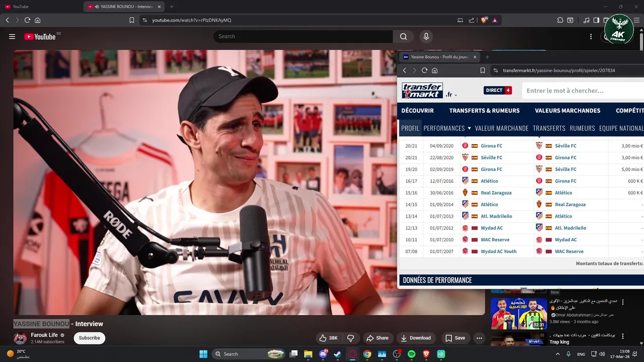
Task: Click Girona FC in 04/09/2020 row
Action: [x=492, y=146]
